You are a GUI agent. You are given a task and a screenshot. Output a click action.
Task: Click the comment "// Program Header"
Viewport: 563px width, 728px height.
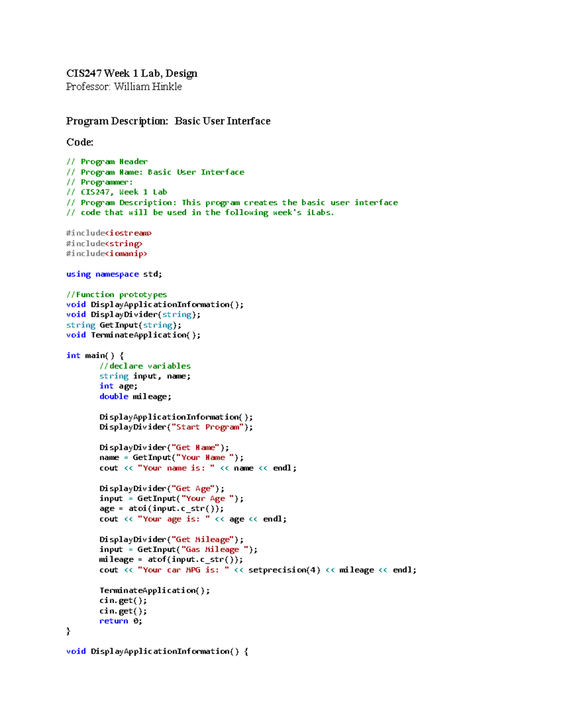tap(107, 162)
